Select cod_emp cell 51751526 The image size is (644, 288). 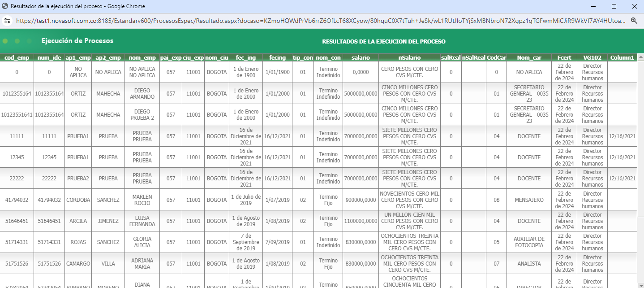pyautogui.click(x=17, y=264)
